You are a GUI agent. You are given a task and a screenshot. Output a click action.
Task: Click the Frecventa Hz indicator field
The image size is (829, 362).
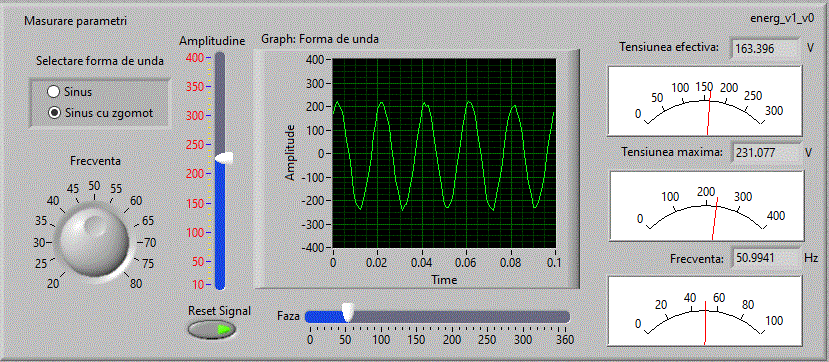coord(764,258)
